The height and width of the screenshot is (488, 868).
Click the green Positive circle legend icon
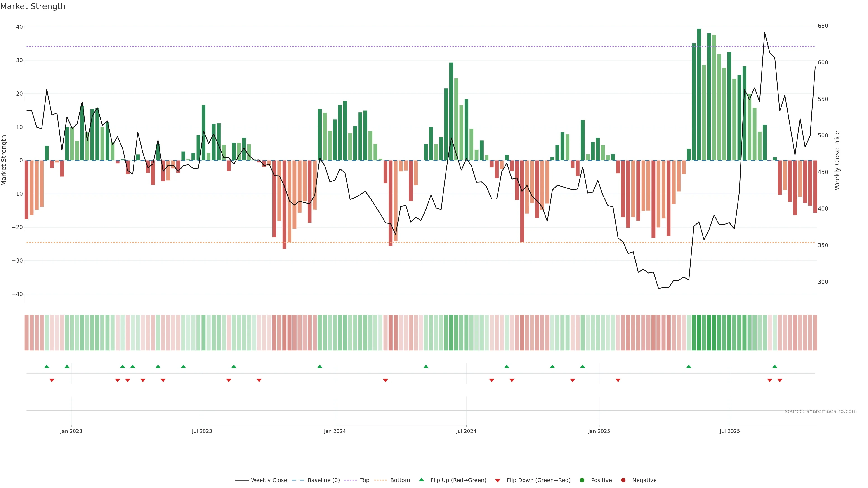(x=582, y=480)
